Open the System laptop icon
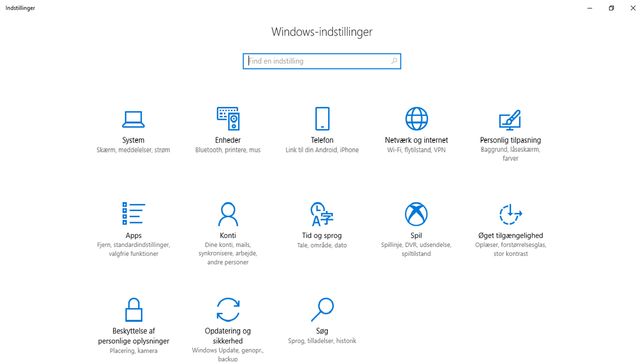The width and height of the screenshot is (644, 362). coord(133,119)
